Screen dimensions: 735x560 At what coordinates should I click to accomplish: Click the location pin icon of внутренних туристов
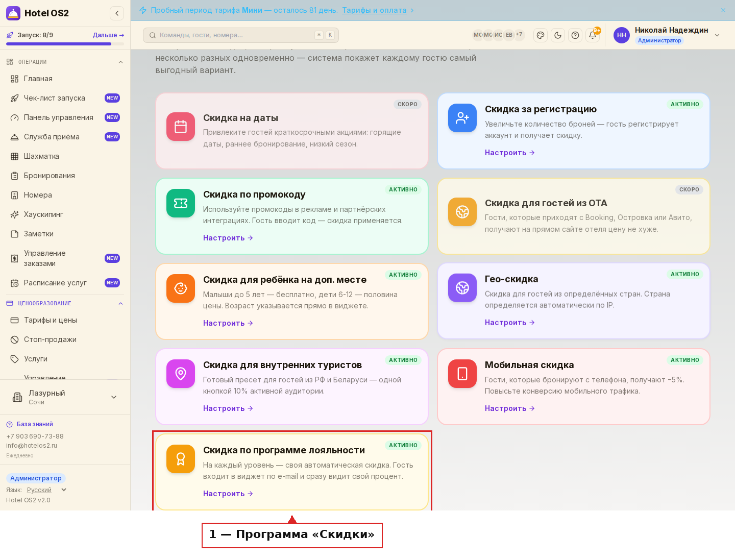pos(181,374)
